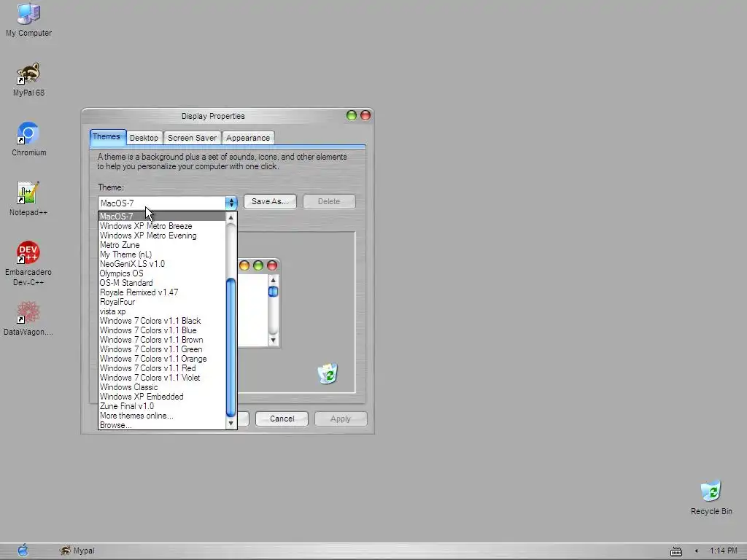Screen dimensions: 747x560
Task: Choose the Browse... entry
Action: tap(161, 425)
